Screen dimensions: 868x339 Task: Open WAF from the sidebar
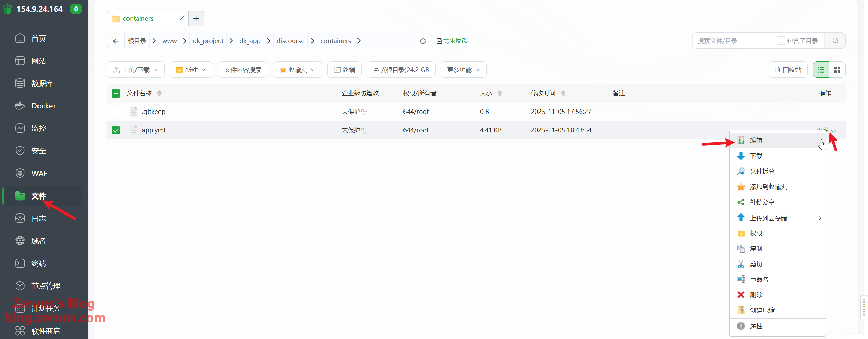coord(39,174)
